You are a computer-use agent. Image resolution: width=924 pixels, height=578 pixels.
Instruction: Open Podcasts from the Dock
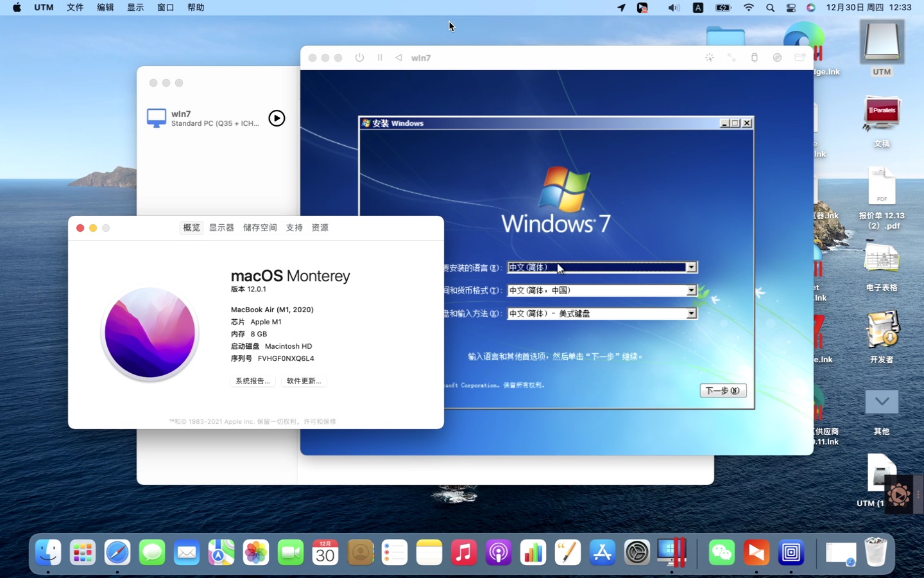pos(499,552)
